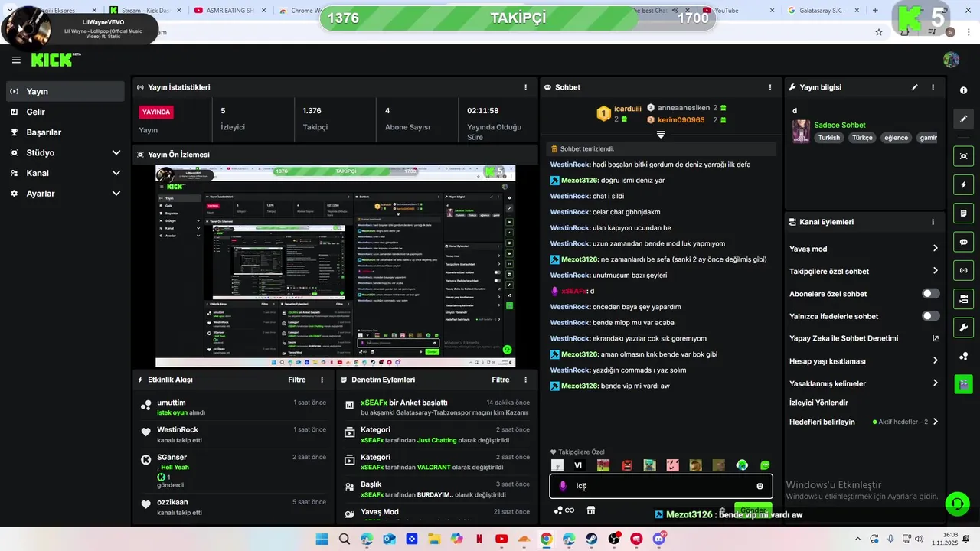Open the Yayın page in the left sidebar
980x551 pixels.
click(65, 91)
